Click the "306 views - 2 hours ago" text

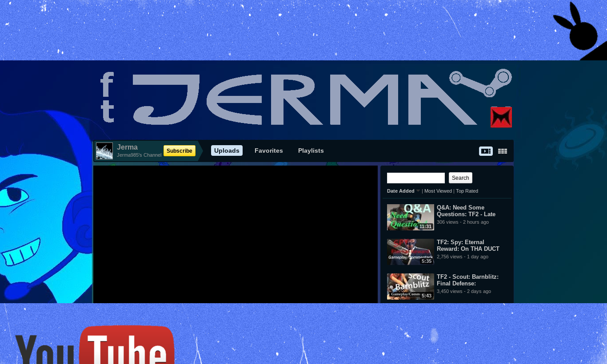pos(463,222)
